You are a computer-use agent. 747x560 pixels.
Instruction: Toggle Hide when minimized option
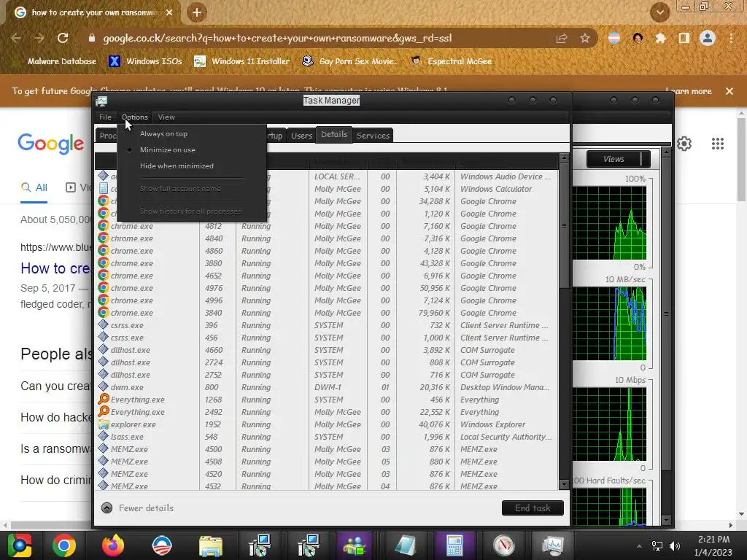191,166
